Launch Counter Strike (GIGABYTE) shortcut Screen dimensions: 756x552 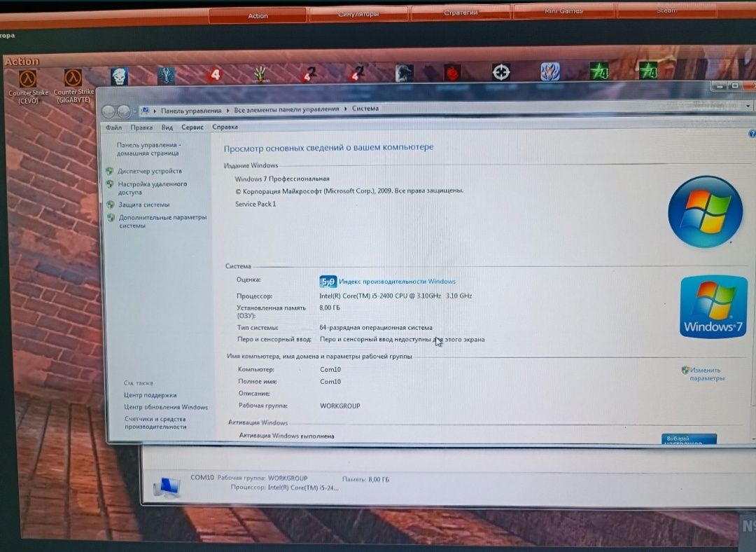pos(73,77)
